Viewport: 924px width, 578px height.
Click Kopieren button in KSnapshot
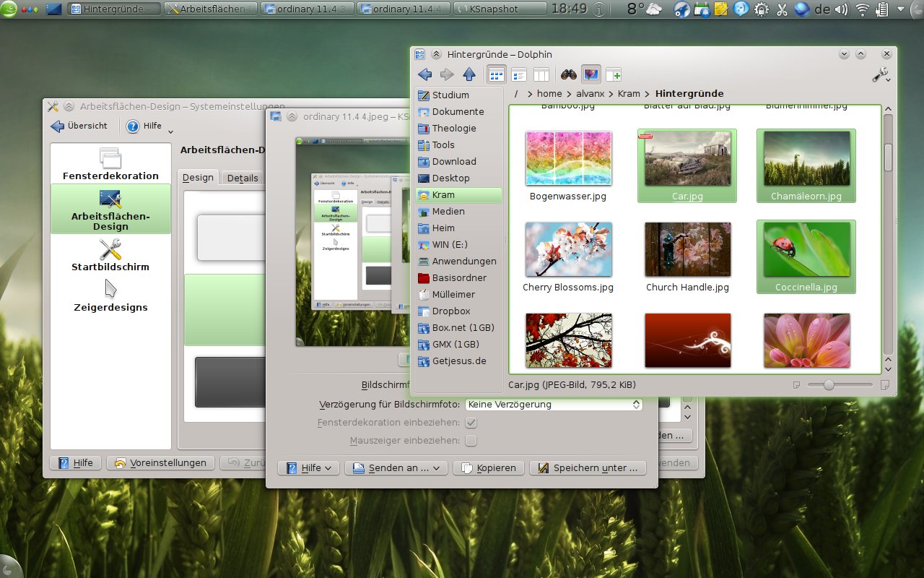488,467
